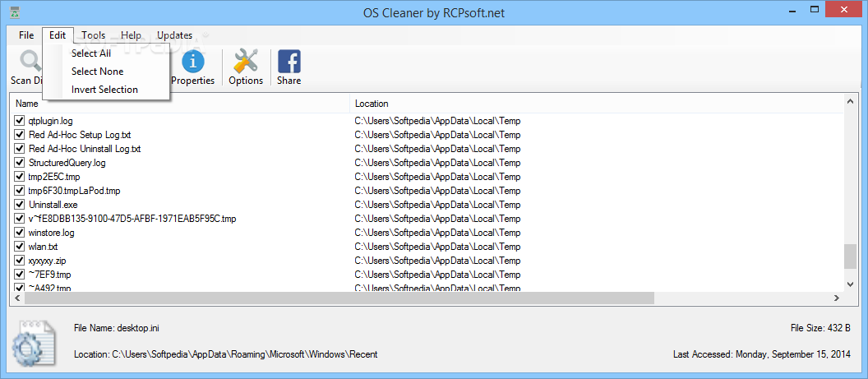Click the horizontal scrollbar right arrow

coord(837,298)
